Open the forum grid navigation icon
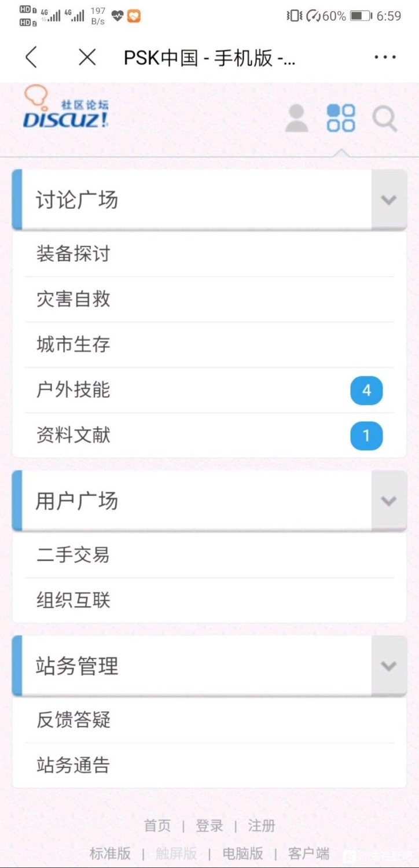The height and width of the screenshot is (868, 419). coord(341,118)
